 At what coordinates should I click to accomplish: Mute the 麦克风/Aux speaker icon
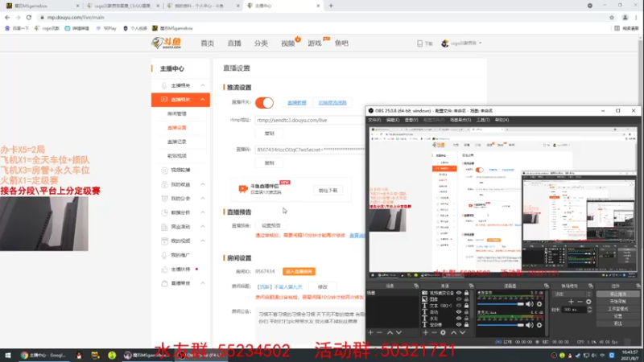pyautogui.click(x=530, y=325)
